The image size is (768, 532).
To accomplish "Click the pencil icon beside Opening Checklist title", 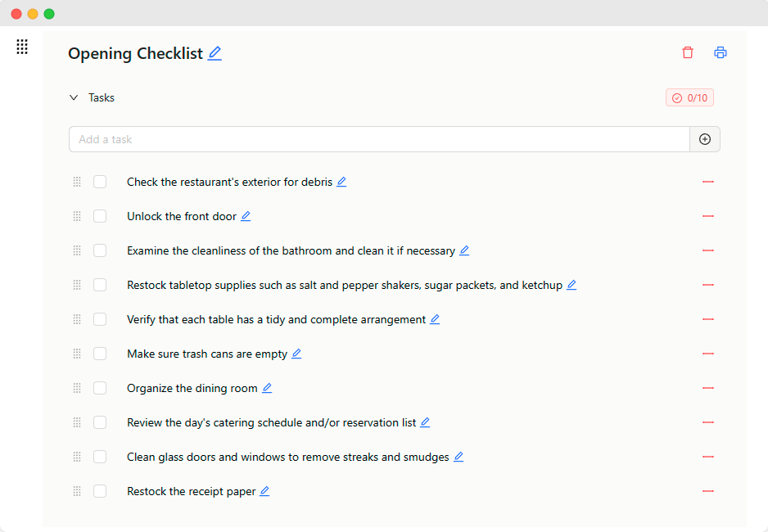I will point(215,53).
